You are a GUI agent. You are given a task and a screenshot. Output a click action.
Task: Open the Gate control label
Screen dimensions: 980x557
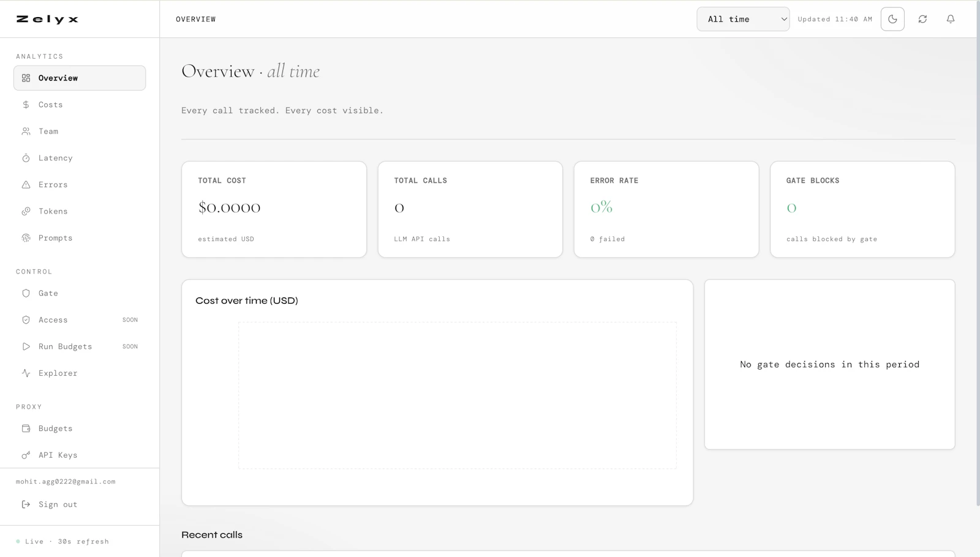pyautogui.click(x=48, y=293)
